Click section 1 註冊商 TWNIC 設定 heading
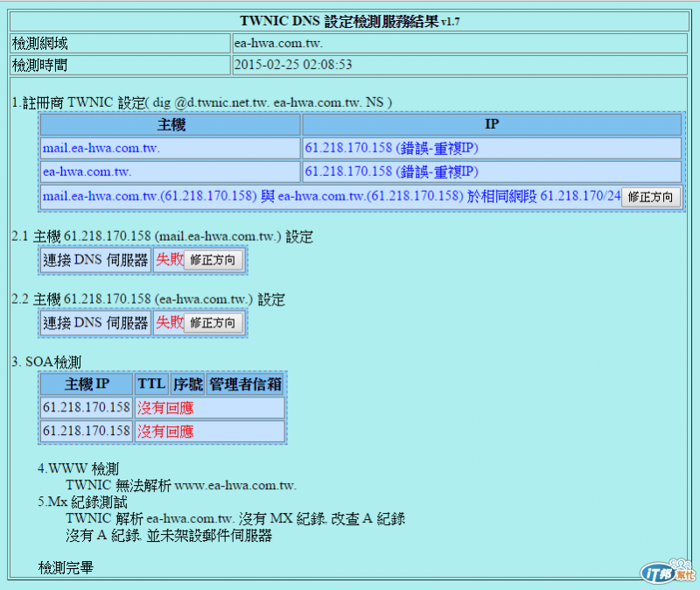 (x=202, y=102)
